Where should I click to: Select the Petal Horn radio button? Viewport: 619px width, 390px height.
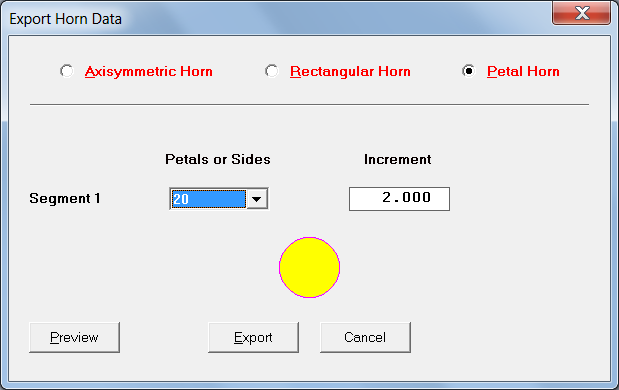click(469, 71)
